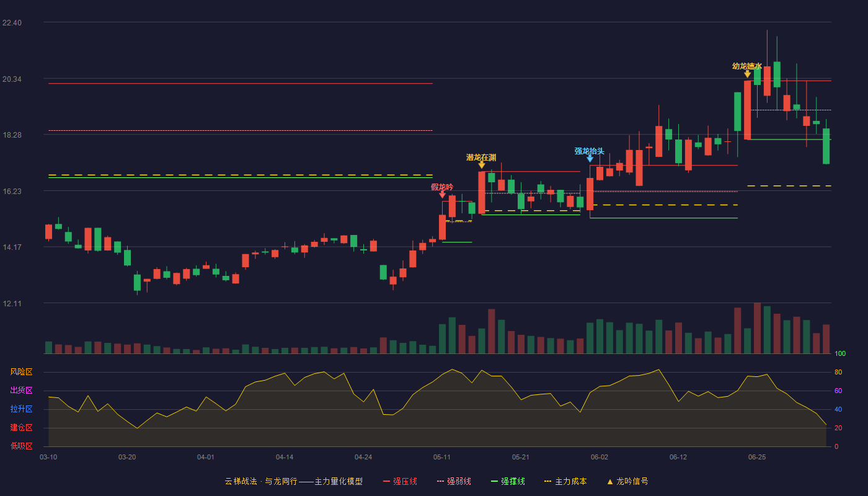Click the 14.17 price axis label
The width and height of the screenshot is (868, 496).
(12, 247)
